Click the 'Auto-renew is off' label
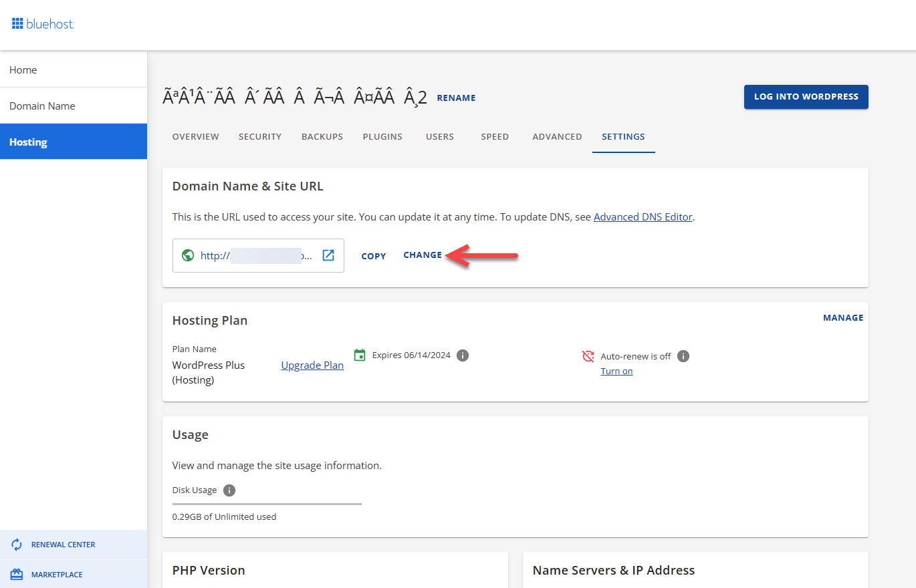Viewport: 916px width, 588px height. (636, 356)
